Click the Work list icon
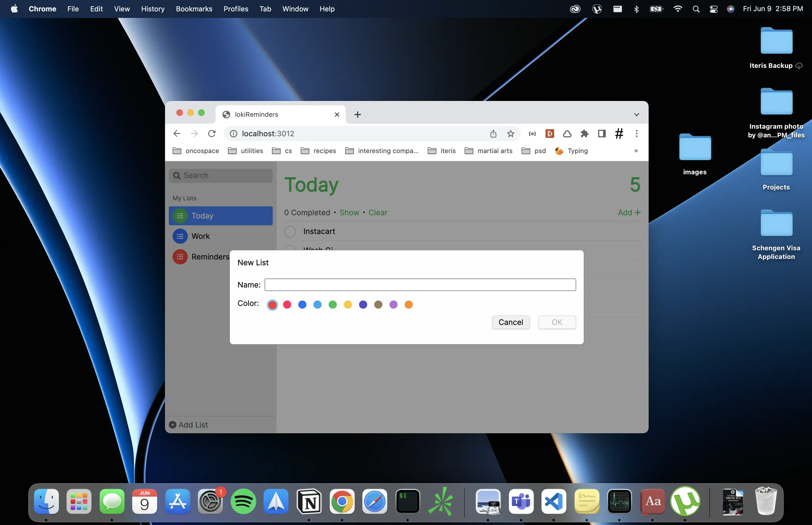The image size is (812, 525). pyautogui.click(x=180, y=236)
